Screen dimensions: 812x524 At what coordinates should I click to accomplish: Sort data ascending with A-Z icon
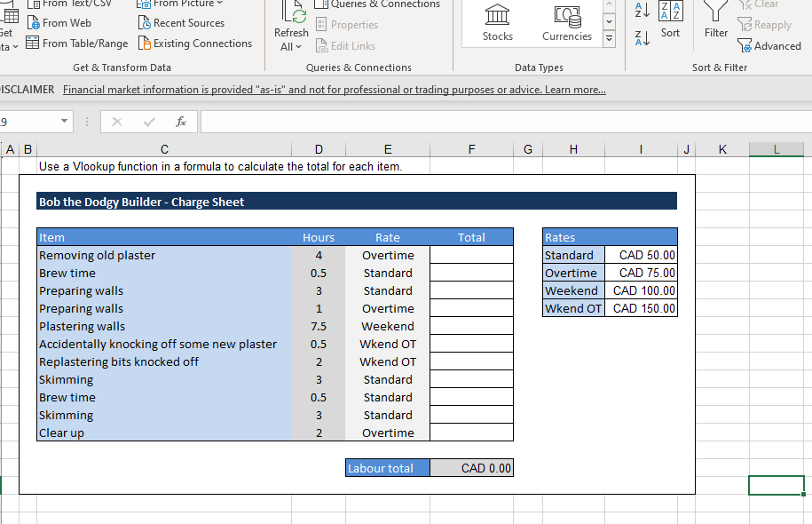(642, 11)
